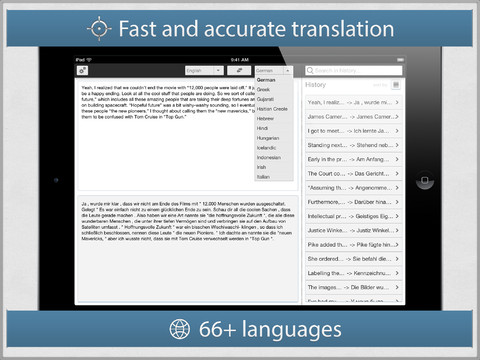Click the iPad home button

point(425,180)
